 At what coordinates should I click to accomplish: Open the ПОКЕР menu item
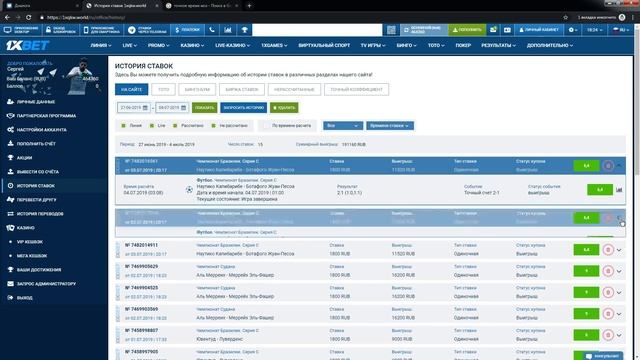tap(463, 45)
